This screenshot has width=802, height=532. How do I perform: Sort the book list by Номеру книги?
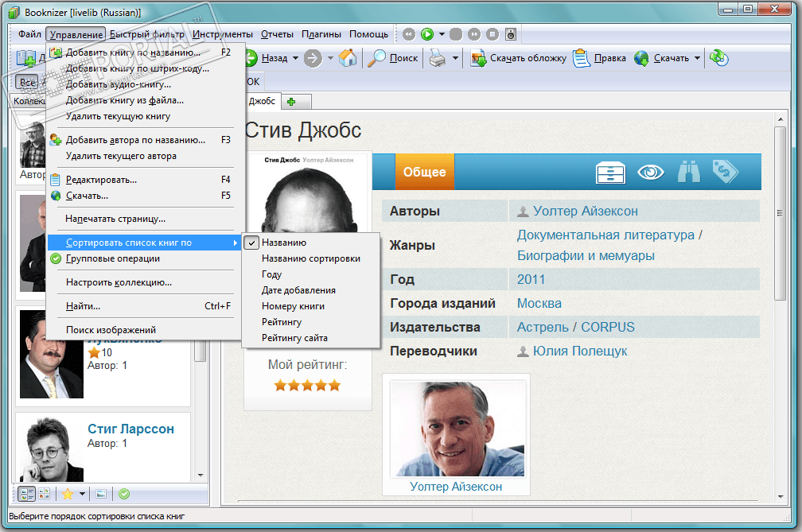pos(310,306)
